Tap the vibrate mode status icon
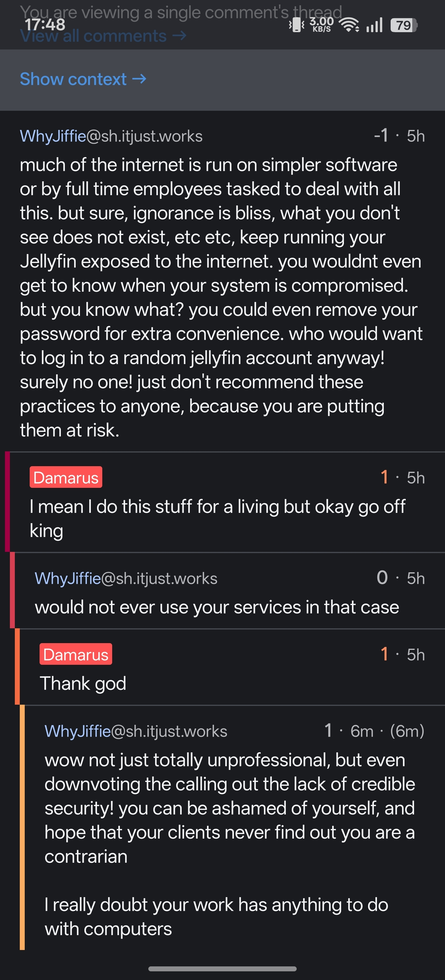This screenshot has height=980, width=445. (296, 25)
